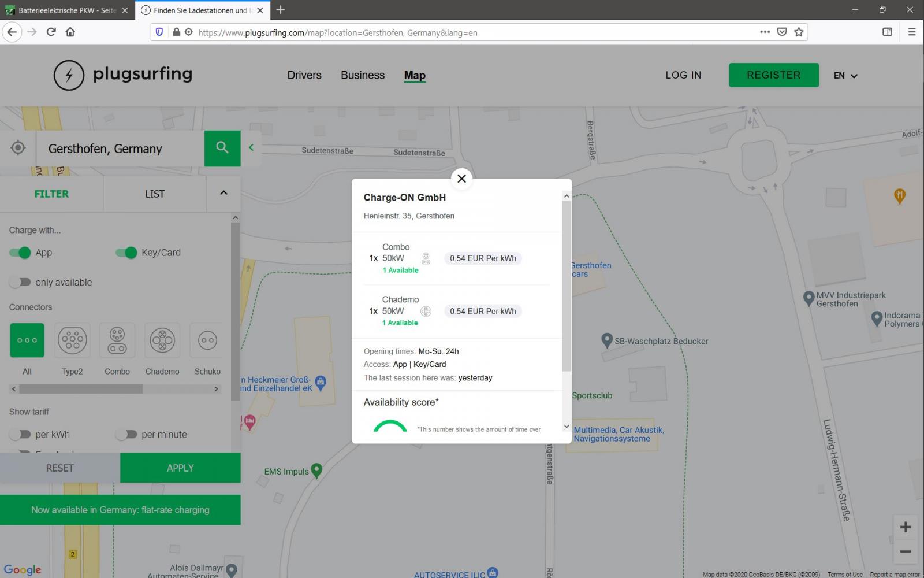Bookmark this page with star icon

pyautogui.click(x=799, y=32)
